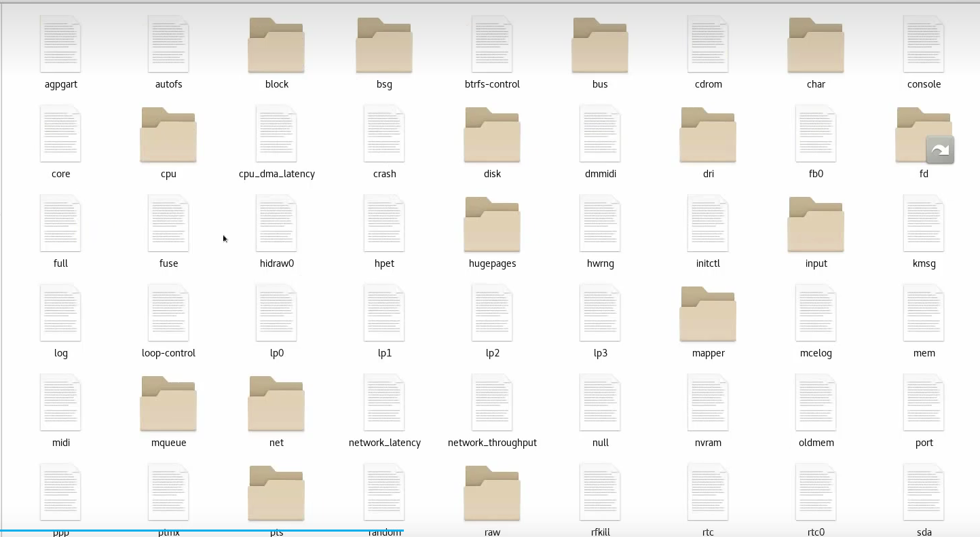The height and width of the screenshot is (537, 980).
Task: Open the input folder
Action: point(816,224)
